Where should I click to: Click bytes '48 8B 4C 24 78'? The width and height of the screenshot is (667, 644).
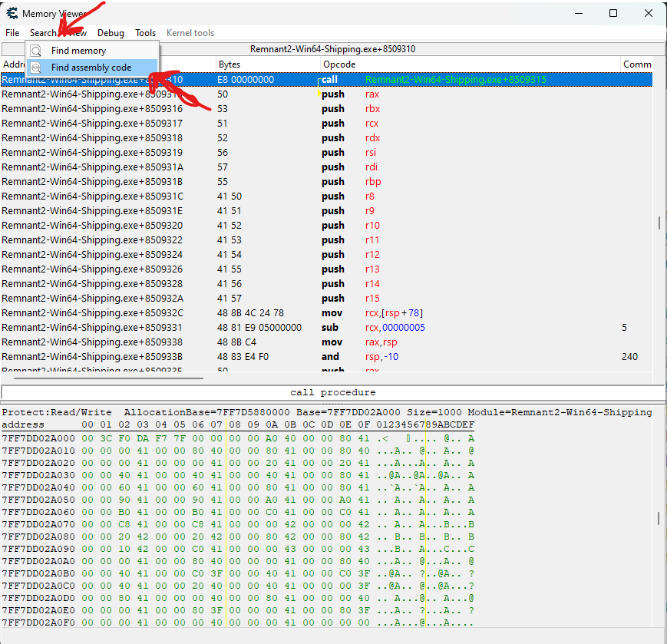point(250,312)
